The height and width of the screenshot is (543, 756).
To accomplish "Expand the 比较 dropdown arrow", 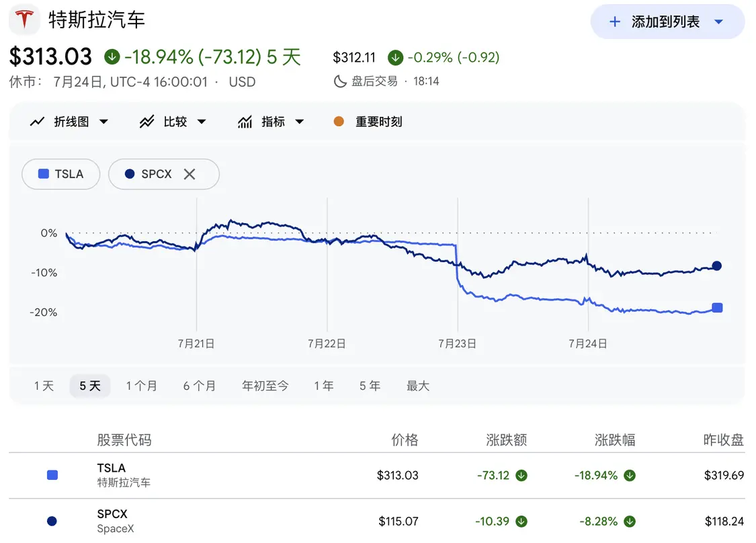I will (x=202, y=122).
